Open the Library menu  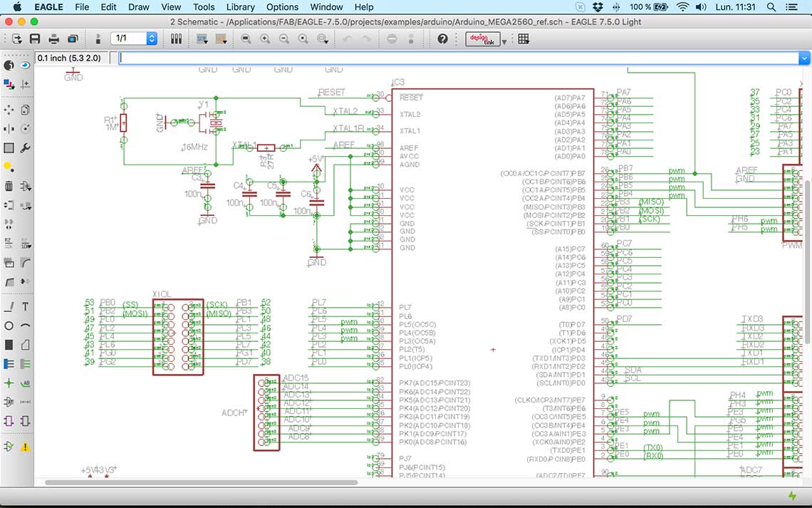click(240, 7)
